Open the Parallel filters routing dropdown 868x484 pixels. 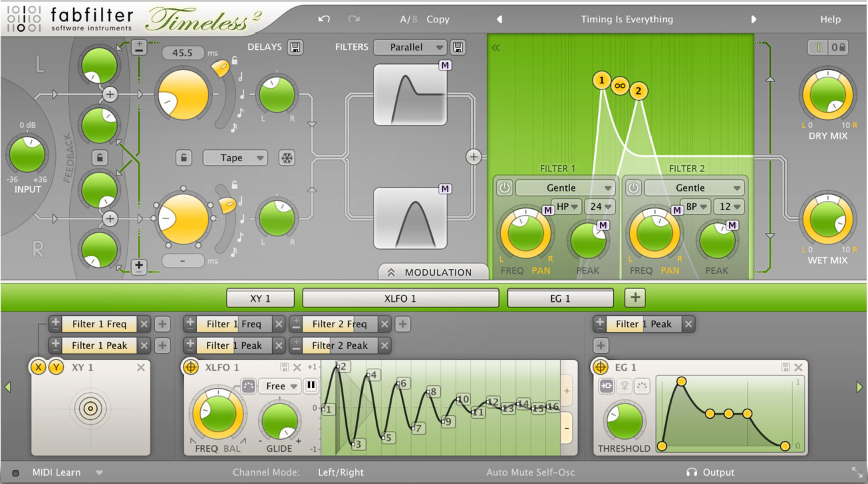pos(410,47)
